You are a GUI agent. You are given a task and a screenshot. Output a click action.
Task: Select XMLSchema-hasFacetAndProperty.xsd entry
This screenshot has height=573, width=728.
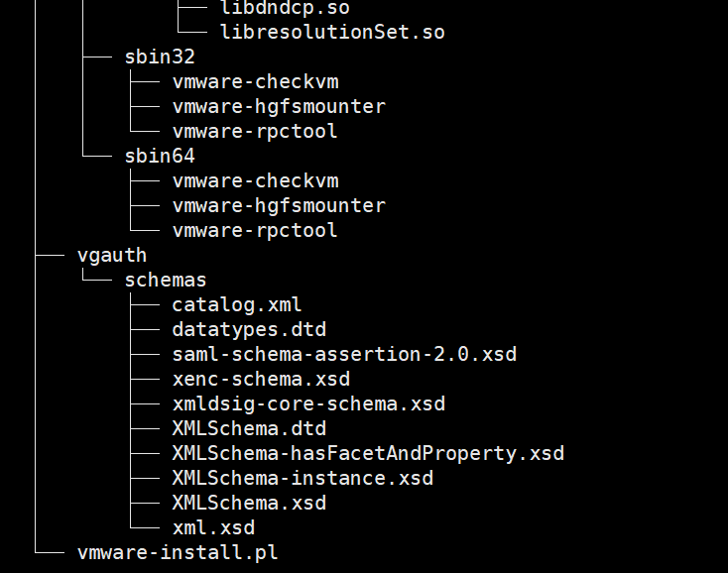pos(368,453)
